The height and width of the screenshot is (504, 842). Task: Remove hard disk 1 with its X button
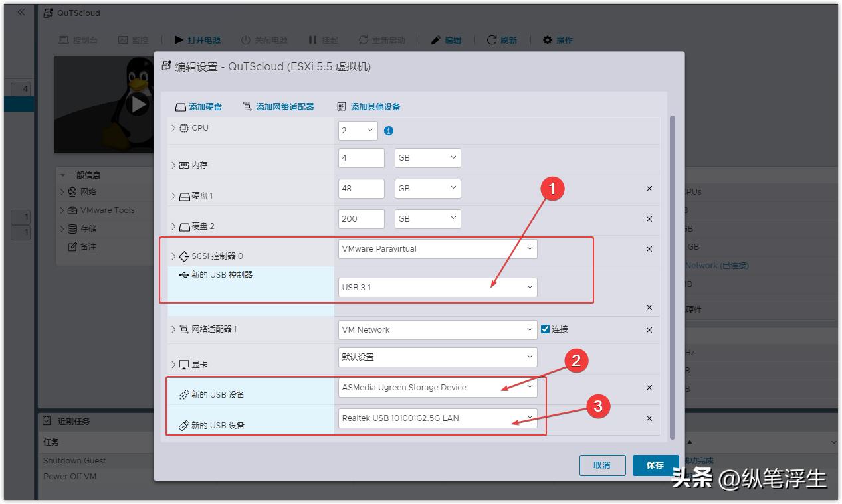click(x=649, y=189)
